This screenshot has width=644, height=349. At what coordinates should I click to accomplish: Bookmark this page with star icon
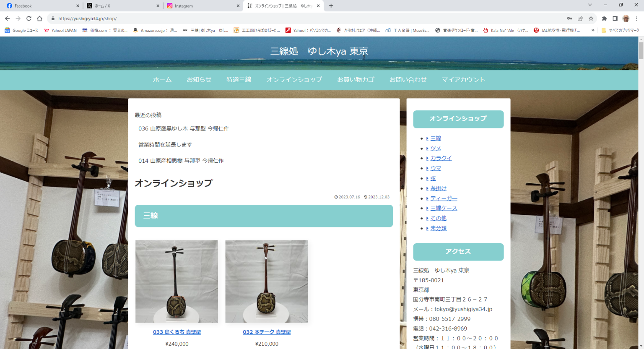[x=591, y=18]
